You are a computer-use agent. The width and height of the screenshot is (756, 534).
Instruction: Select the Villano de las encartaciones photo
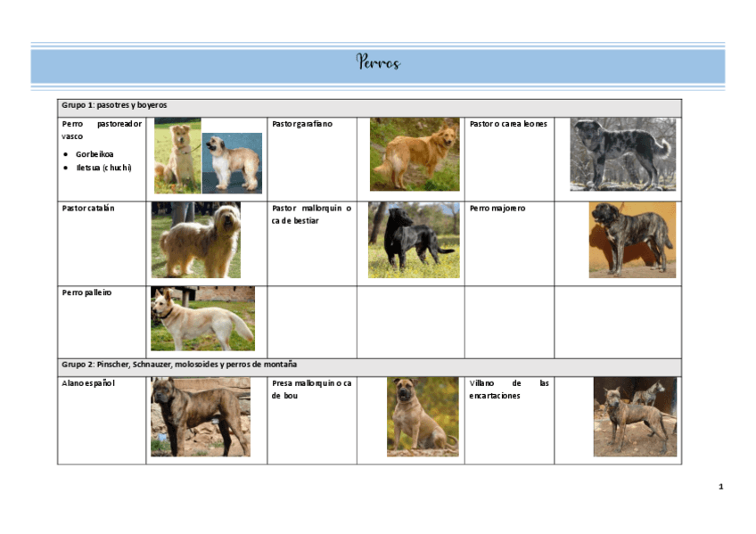[635, 417]
